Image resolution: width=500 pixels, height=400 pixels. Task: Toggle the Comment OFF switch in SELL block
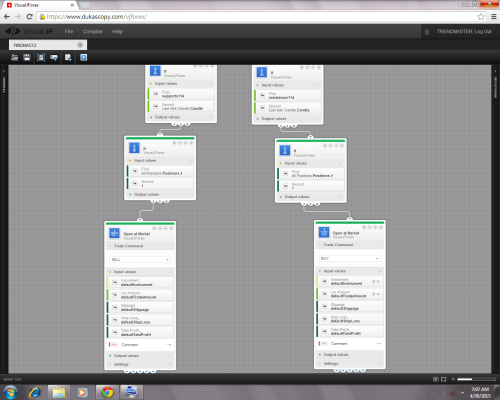(113, 345)
